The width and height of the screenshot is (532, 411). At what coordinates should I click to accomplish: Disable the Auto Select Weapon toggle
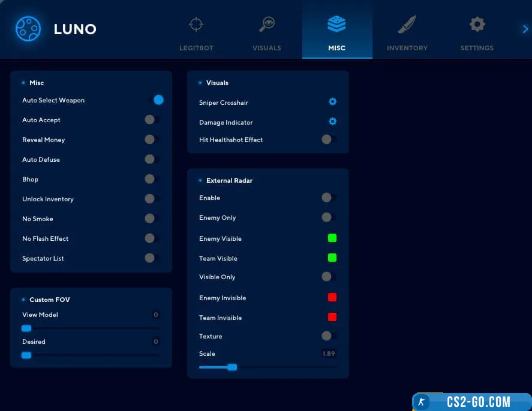point(155,100)
